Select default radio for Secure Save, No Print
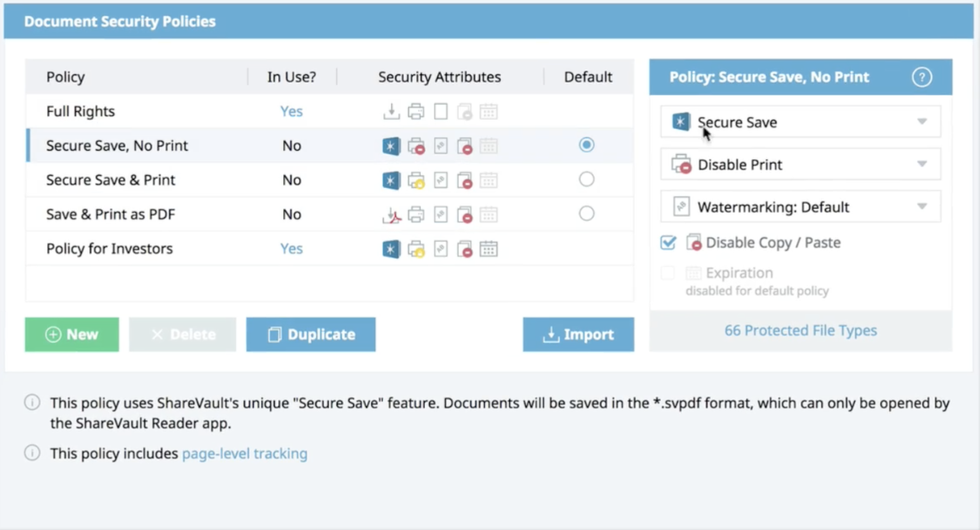980x530 pixels. 586,145
